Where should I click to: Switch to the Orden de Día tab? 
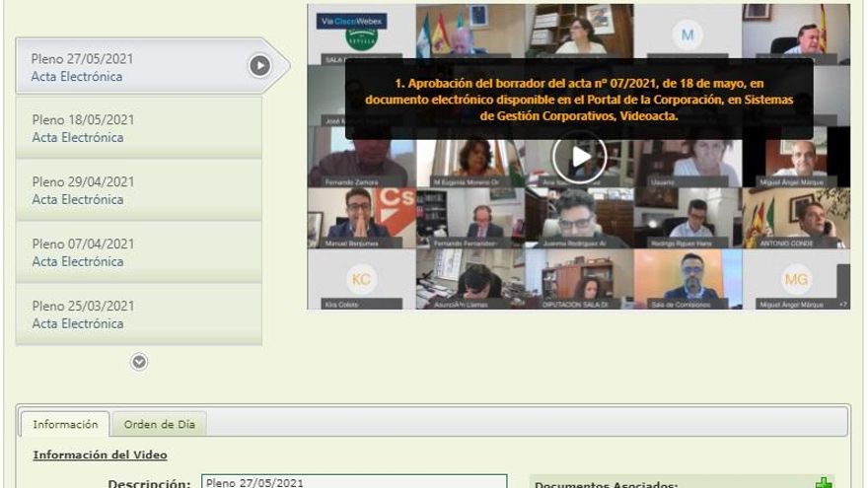pos(160,424)
